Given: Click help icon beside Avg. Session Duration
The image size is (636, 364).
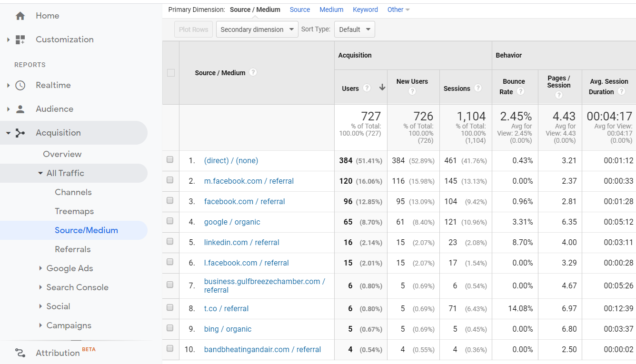Looking at the screenshot, I should pyautogui.click(x=621, y=91).
